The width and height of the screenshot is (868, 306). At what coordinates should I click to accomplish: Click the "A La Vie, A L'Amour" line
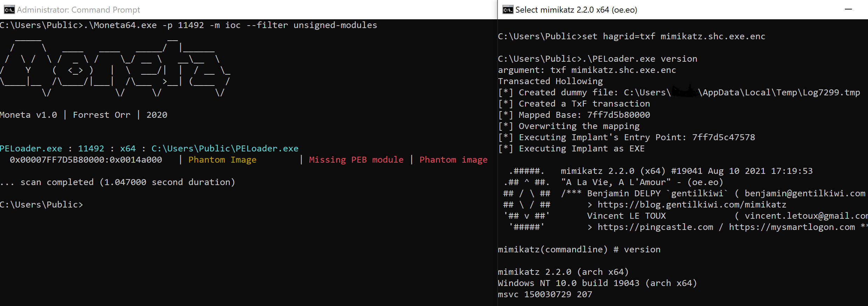coord(642,182)
